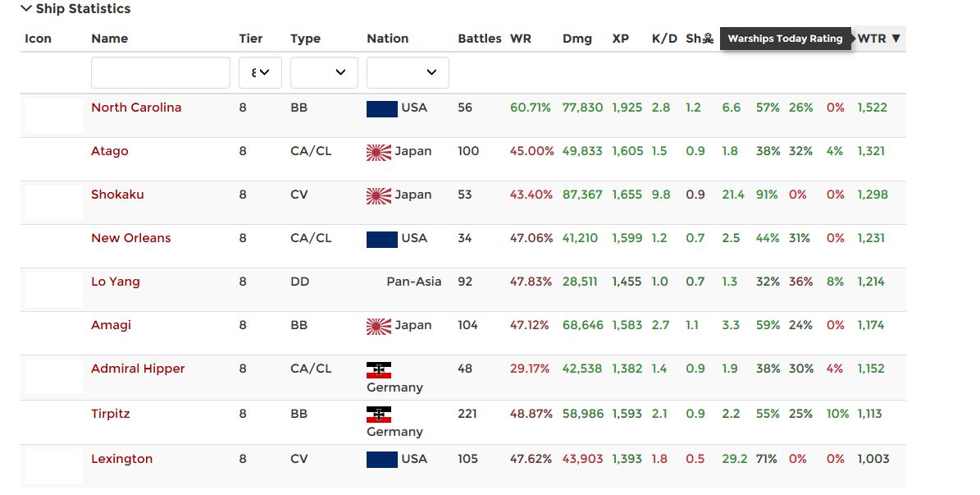Image resolution: width=980 pixels, height=495 pixels.
Task: Open the Tirpitz ship link
Action: (110, 414)
